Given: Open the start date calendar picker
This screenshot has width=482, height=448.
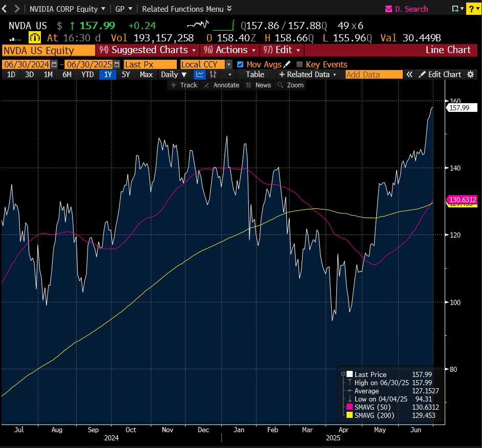Looking at the screenshot, I should (54, 64).
